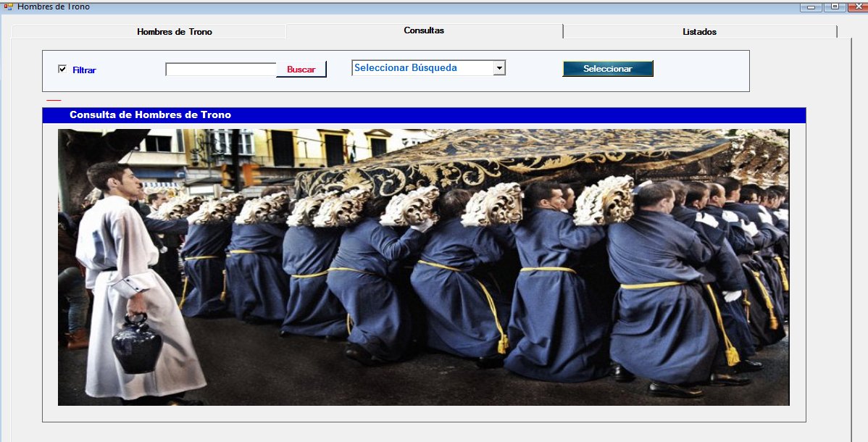The height and width of the screenshot is (442, 868).
Task: Minimize the Hombres de Trono window
Action: click(x=810, y=7)
